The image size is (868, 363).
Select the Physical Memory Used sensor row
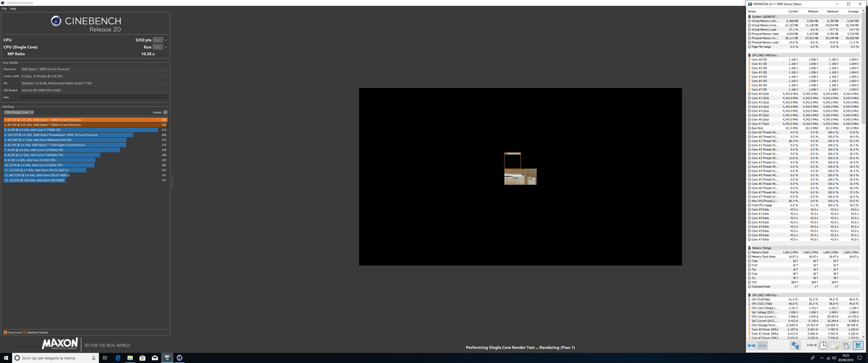[x=804, y=34]
